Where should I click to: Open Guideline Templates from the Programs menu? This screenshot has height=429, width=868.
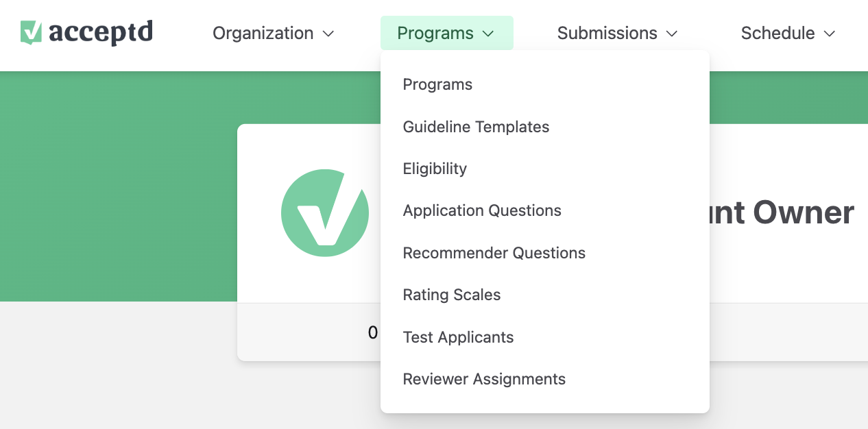pyautogui.click(x=476, y=127)
